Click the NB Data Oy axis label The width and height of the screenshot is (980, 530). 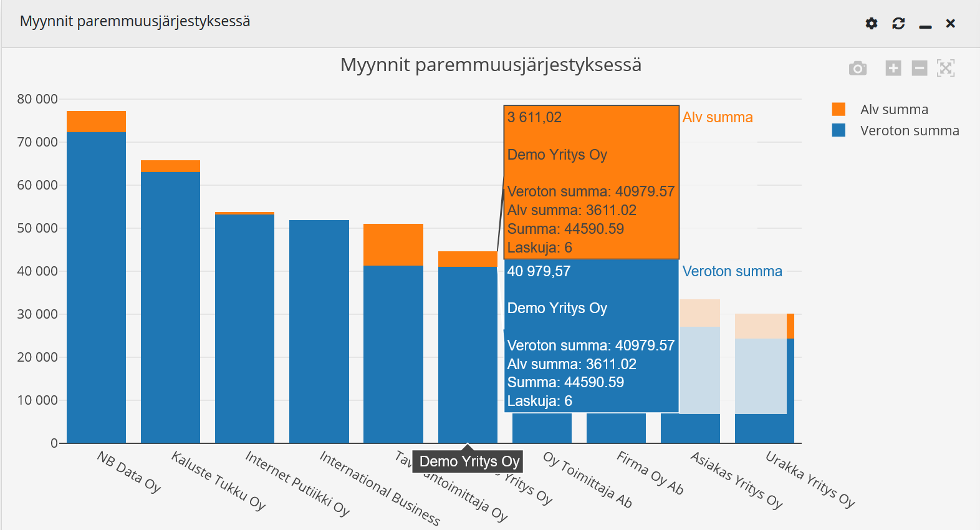coord(129,472)
